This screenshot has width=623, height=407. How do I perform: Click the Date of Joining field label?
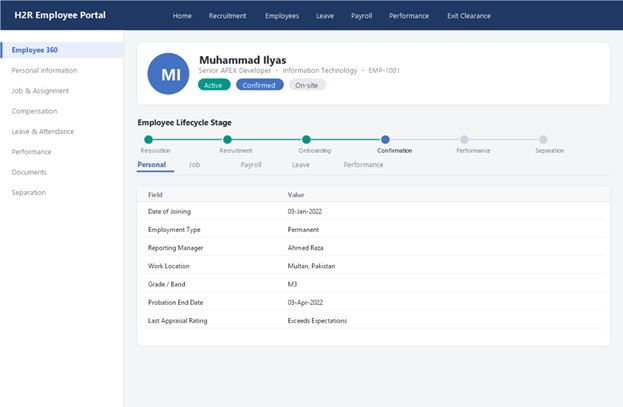tap(169, 211)
